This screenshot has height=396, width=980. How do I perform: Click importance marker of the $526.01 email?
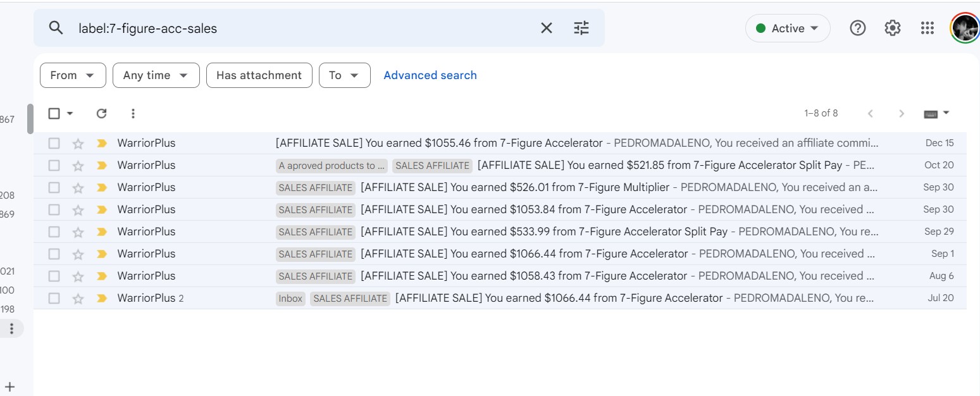point(101,187)
